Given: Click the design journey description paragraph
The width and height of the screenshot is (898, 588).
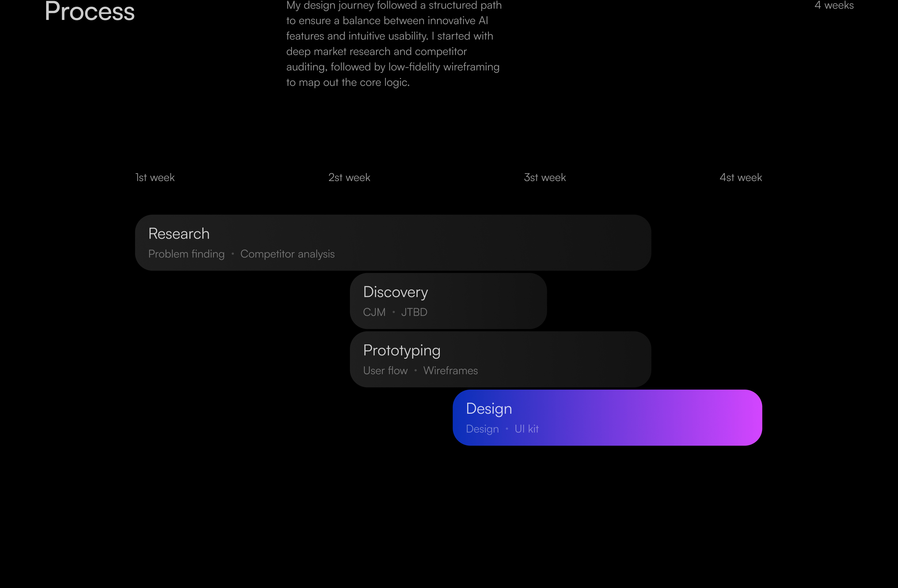Looking at the screenshot, I should (393, 44).
